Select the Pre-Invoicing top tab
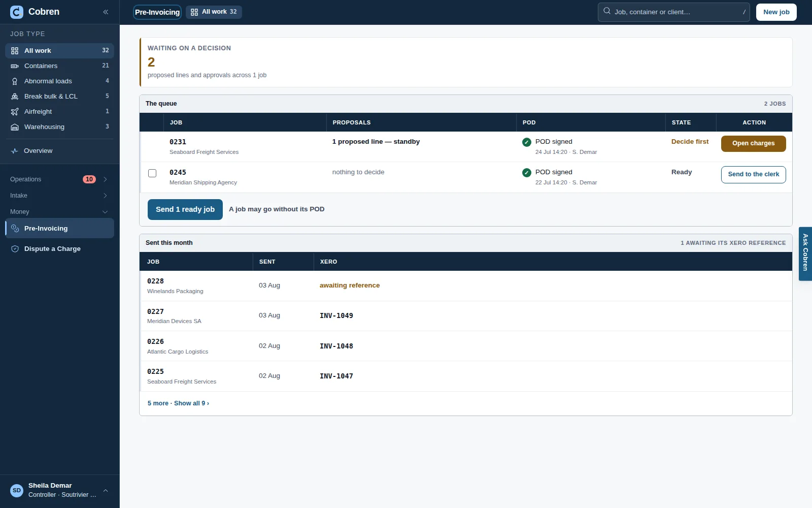The height and width of the screenshot is (508, 812). (x=157, y=12)
